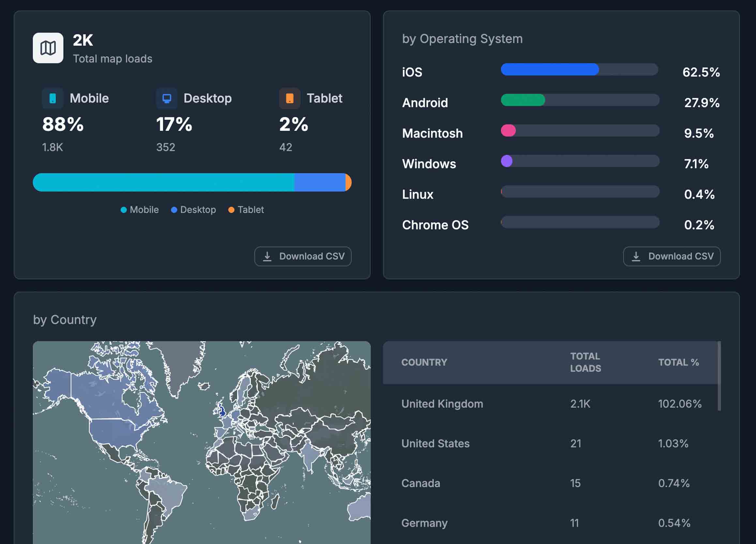This screenshot has width=756, height=544.
Task: Select the United States row
Action: tap(550, 444)
